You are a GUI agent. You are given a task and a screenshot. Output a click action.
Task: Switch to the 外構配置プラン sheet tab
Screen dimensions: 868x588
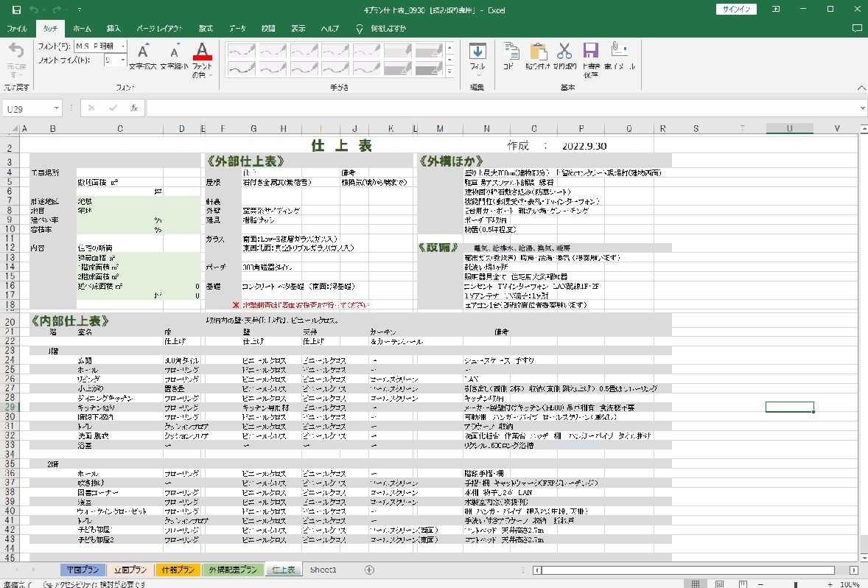233,570
